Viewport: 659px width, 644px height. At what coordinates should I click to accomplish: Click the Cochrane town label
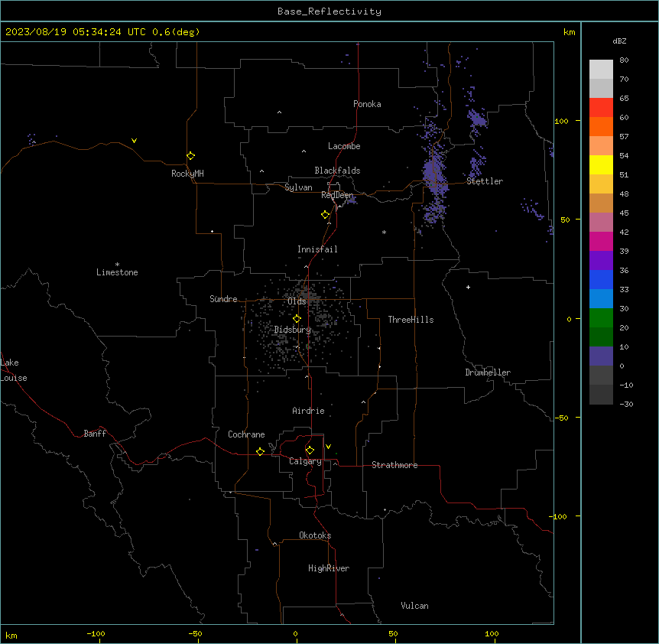pos(246,434)
